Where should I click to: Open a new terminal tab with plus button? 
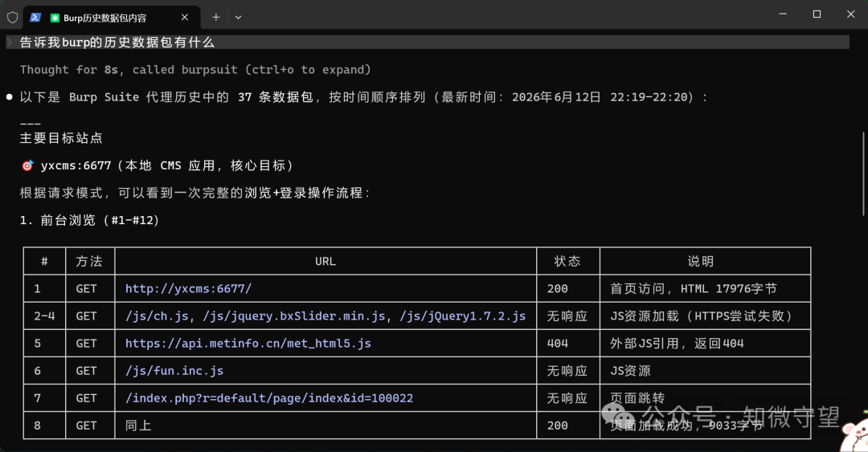tap(216, 17)
